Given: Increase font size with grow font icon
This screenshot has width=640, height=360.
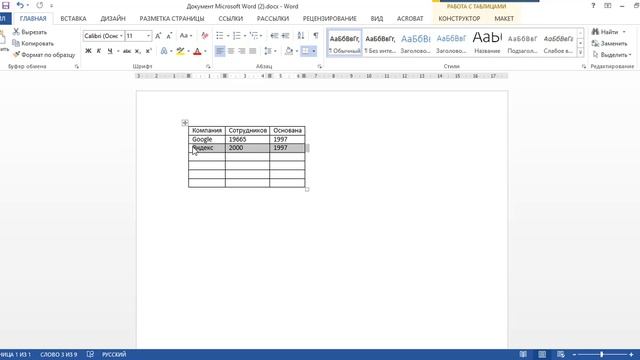Looking at the screenshot, I should tap(158, 36).
